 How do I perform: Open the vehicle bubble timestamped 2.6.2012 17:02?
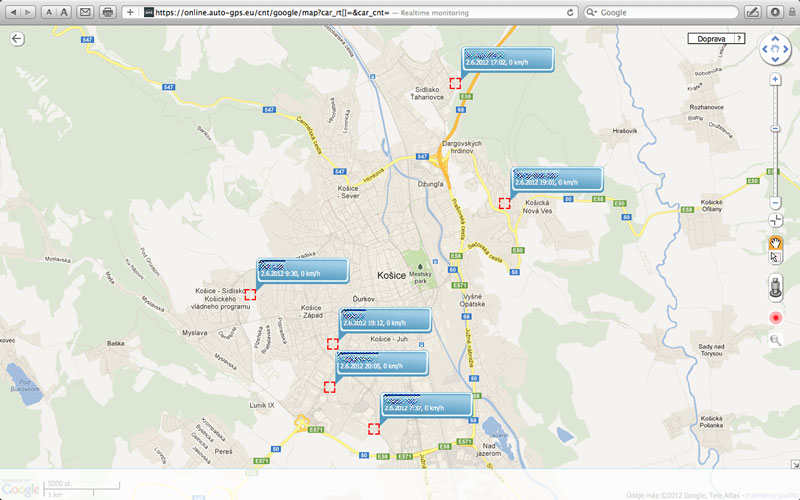pos(508,59)
